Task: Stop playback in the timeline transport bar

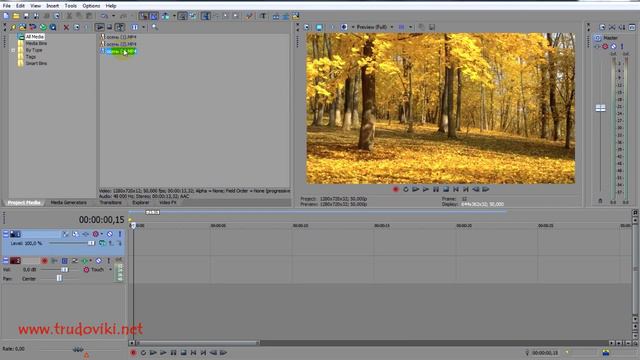Action: pos(183,353)
